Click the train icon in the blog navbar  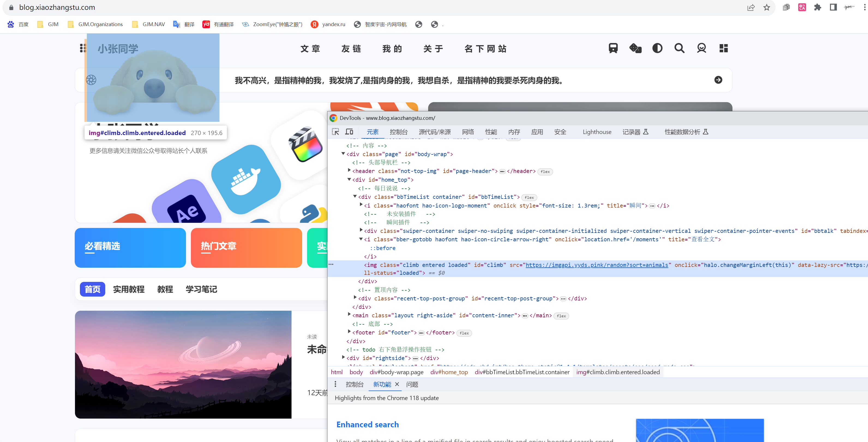[x=613, y=48]
